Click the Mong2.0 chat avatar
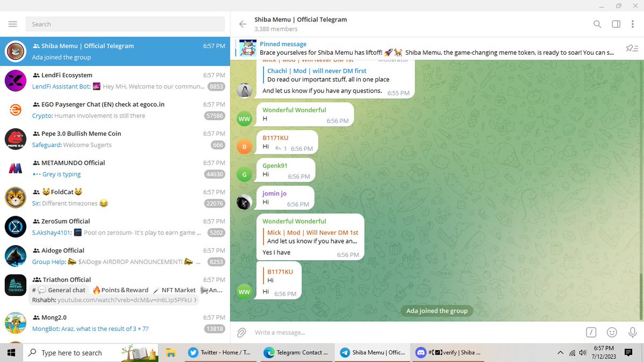 [16, 323]
